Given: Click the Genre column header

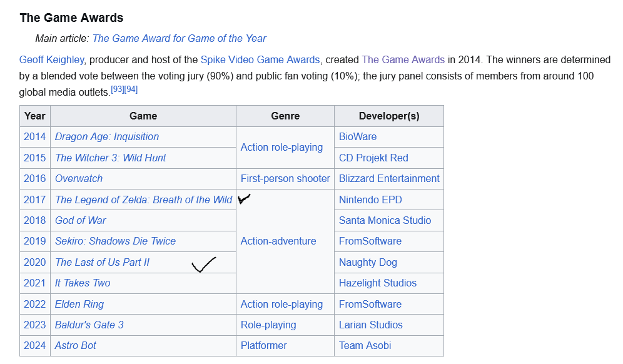Looking at the screenshot, I should point(285,116).
